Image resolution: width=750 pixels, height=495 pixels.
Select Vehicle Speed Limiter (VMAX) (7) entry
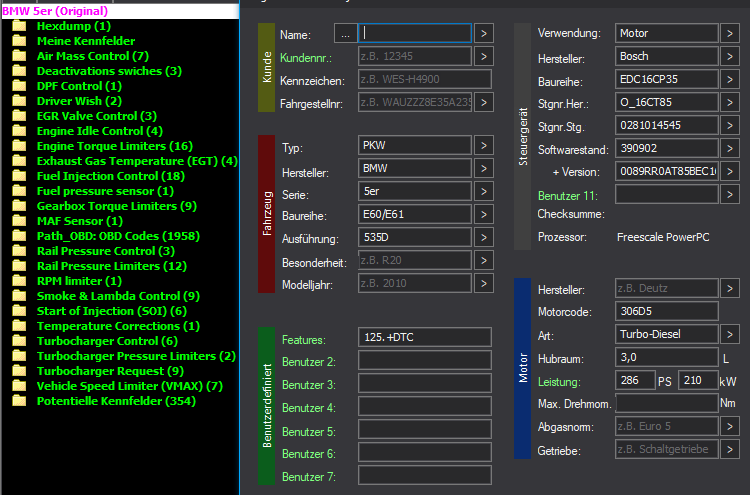tap(130, 386)
